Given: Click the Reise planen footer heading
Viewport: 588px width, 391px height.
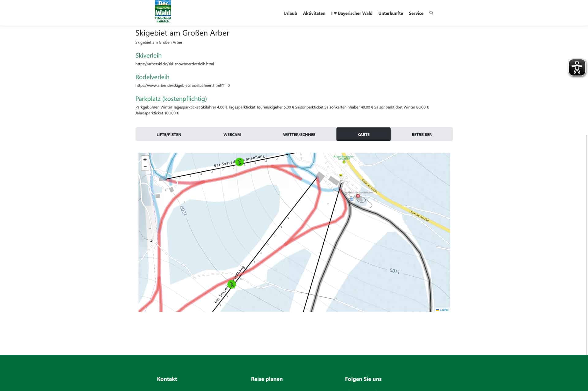Looking at the screenshot, I should (267, 379).
